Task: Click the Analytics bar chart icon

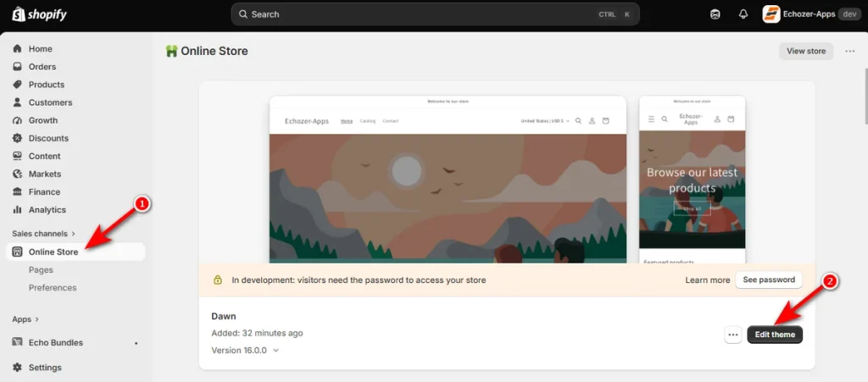Action: click(17, 209)
